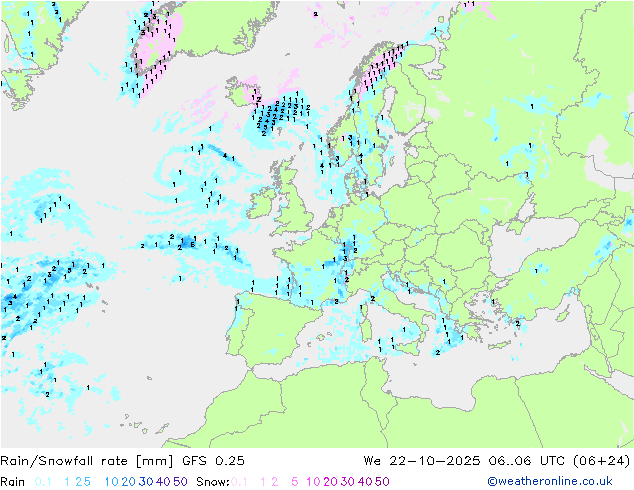Click the Rain legend value 30

[x=146, y=482]
